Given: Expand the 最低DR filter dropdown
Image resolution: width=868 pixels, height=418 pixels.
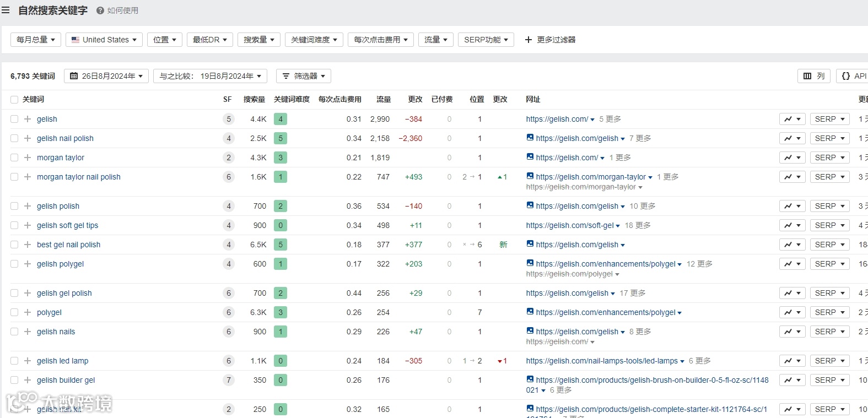Looking at the screenshot, I should (x=210, y=40).
